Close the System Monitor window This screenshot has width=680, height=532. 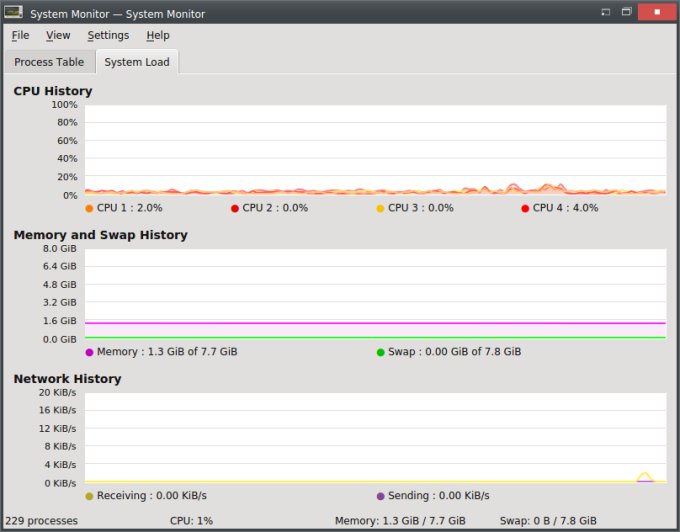pos(656,13)
